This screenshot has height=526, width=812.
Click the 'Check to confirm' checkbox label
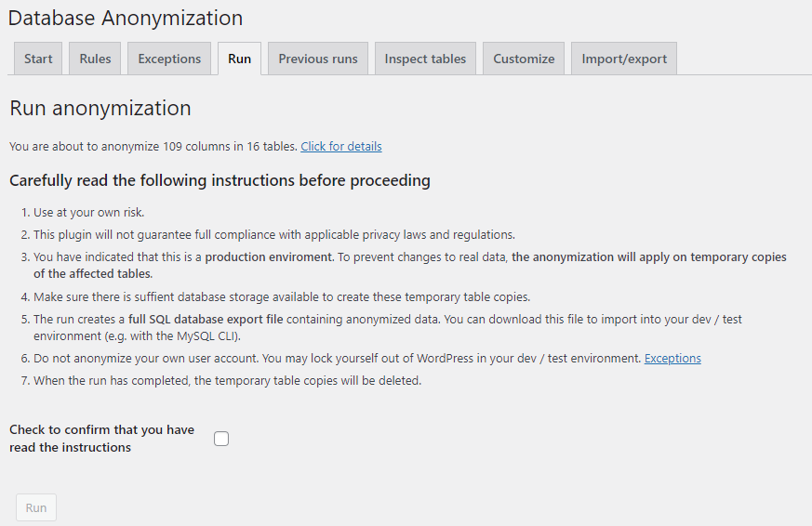[x=101, y=439]
